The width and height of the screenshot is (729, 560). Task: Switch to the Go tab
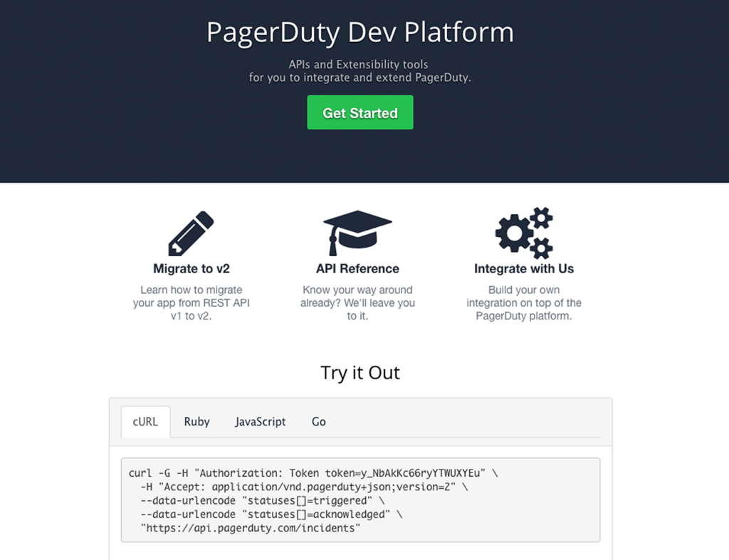[x=318, y=421]
